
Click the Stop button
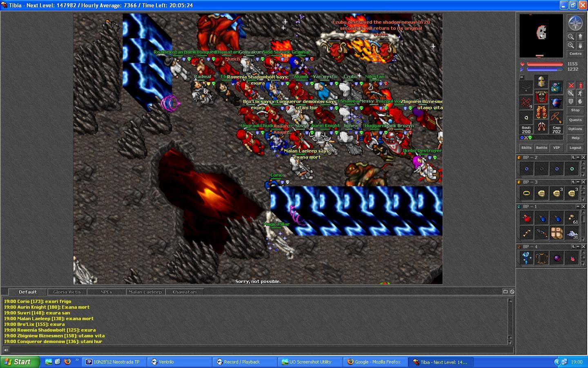click(575, 110)
